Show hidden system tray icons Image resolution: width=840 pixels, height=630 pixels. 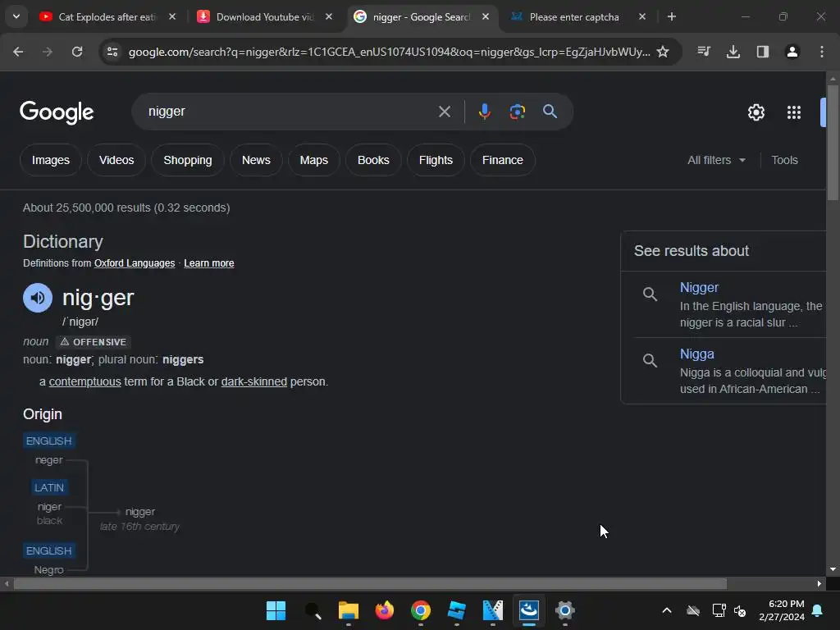coord(667,610)
